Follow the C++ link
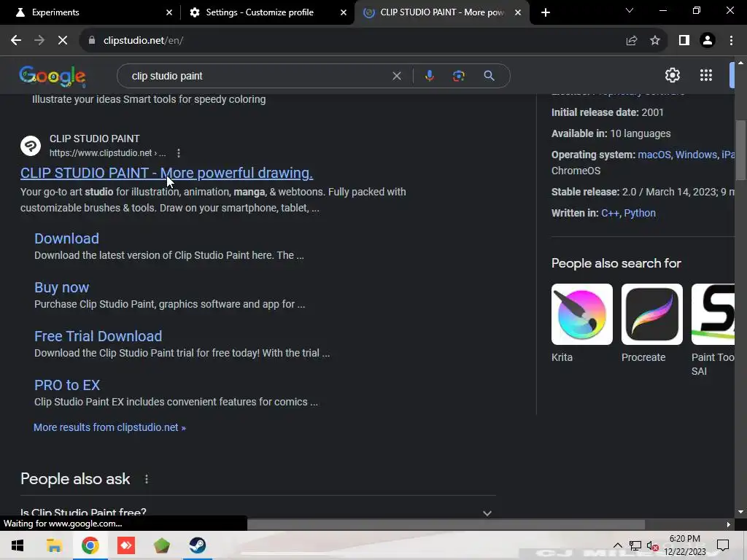This screenshot has height=560, width=747. [610, 214]
